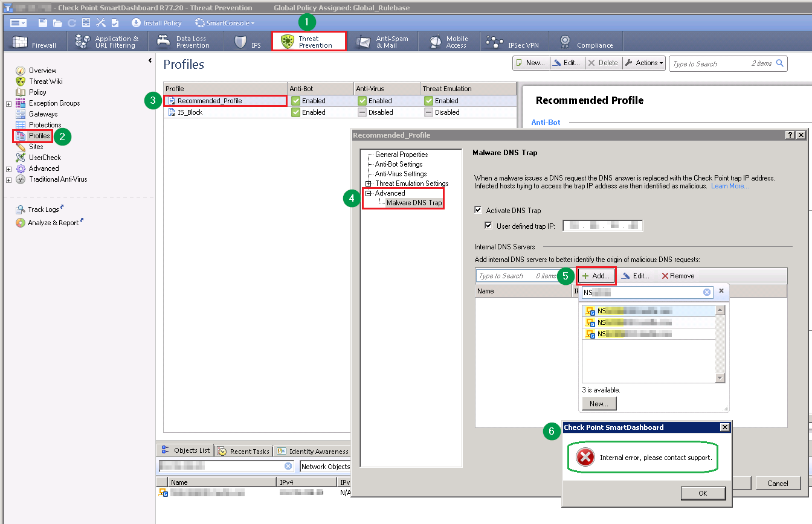
Task: Click the Policy book icon
Action: [x=21, y=92]
